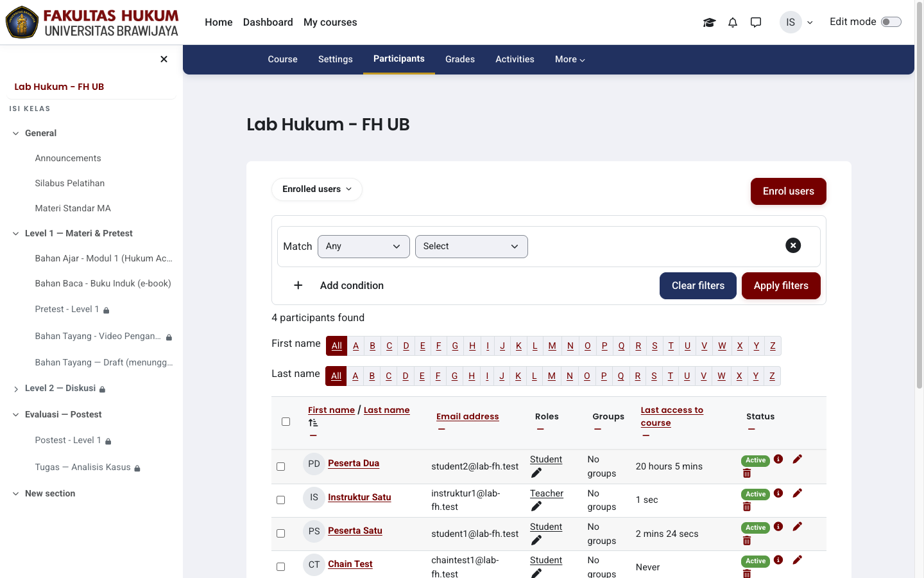924x578 pixels.
Task: Open the filter Select dropdown
Action: pos(472,247)
